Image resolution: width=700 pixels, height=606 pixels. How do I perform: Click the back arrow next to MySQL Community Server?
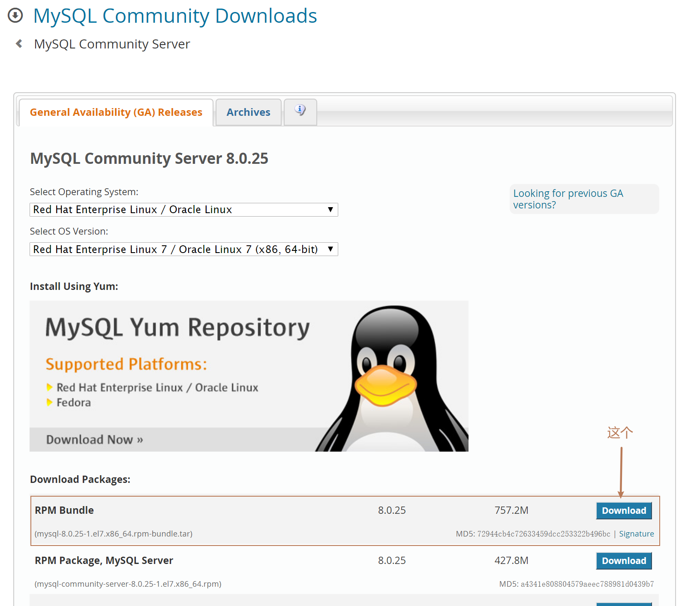point(19,44)
